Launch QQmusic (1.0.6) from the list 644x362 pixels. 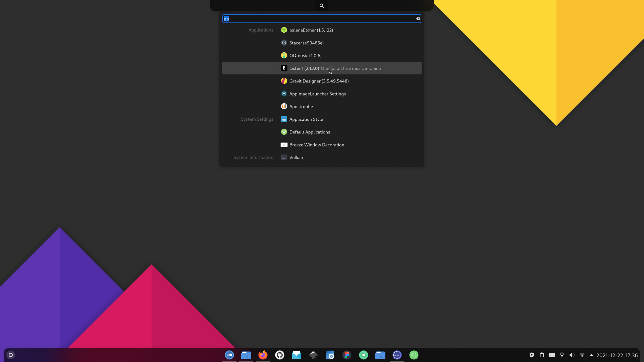pos(322,56)
